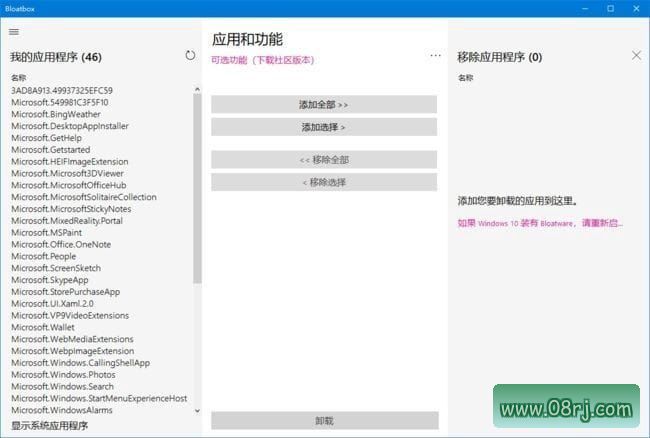Click the 卸载 uninstall button

[x=325, y=421]
